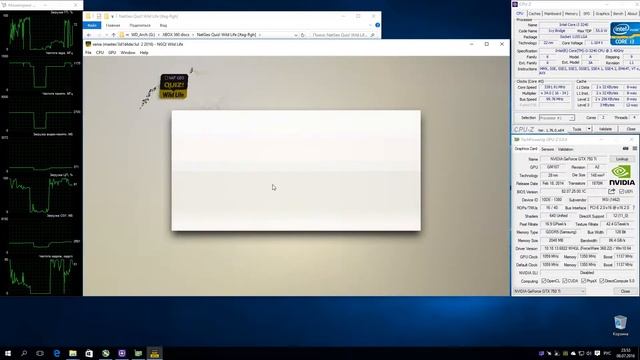This screenshot has height=360, width=640.
Task: Click the XBOX 360 docs breadcrumb in Explorer
Action: click(x=176, y=35)
